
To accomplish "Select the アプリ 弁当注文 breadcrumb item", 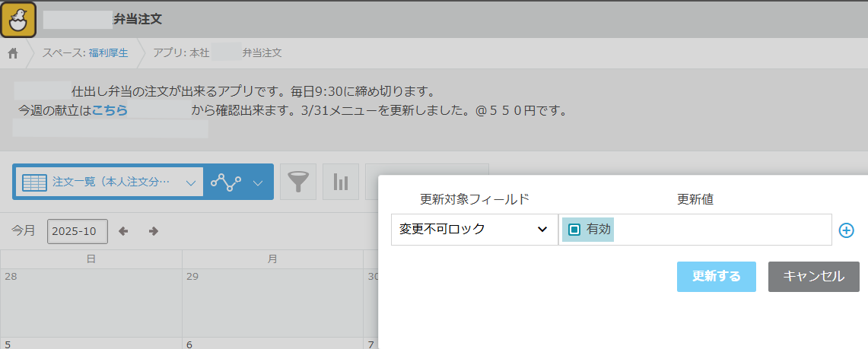I will tap(217, 53).
